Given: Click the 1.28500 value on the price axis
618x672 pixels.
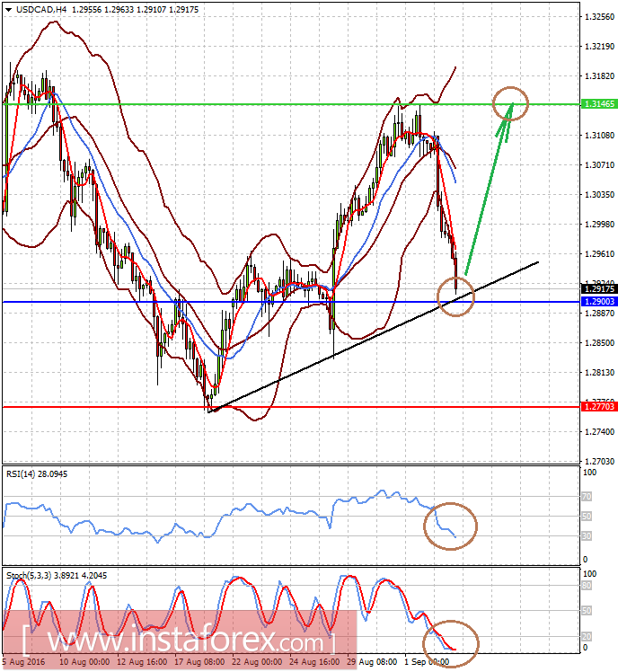Looking at the screenshot, I should [x=599, y=343].
